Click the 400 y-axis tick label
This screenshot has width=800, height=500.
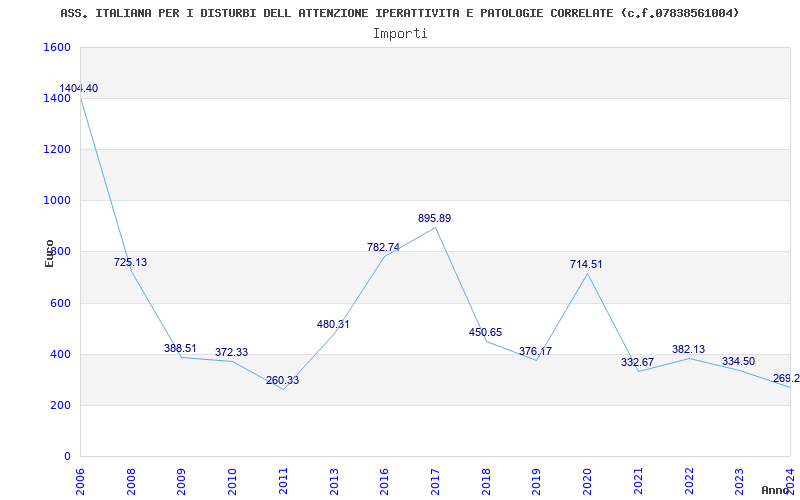pos(61,354)
